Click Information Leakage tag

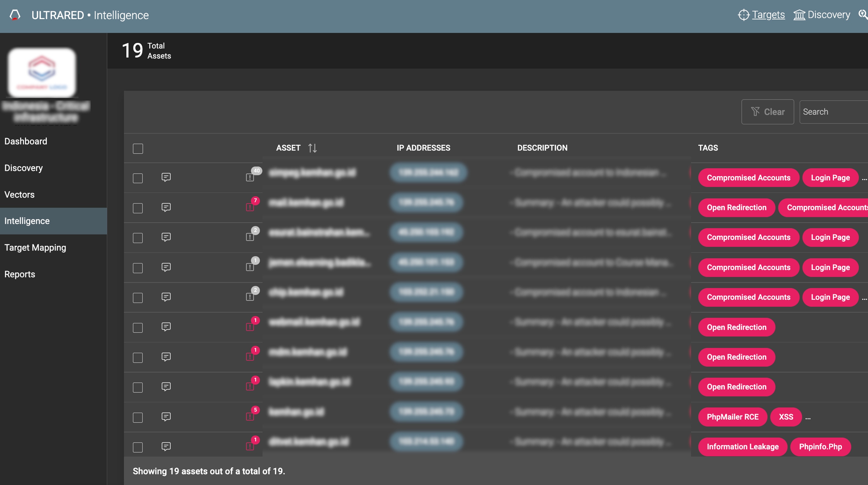point(743,447)
